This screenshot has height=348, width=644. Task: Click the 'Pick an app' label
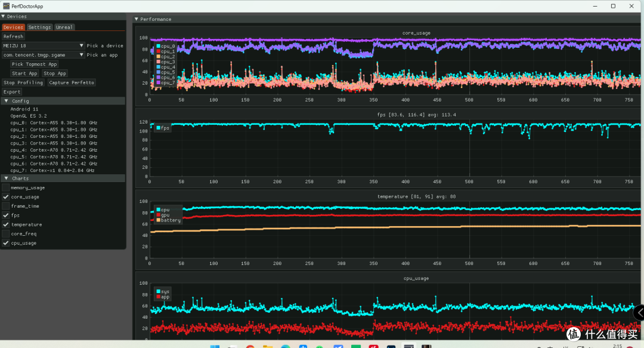[x=102, y=55]
